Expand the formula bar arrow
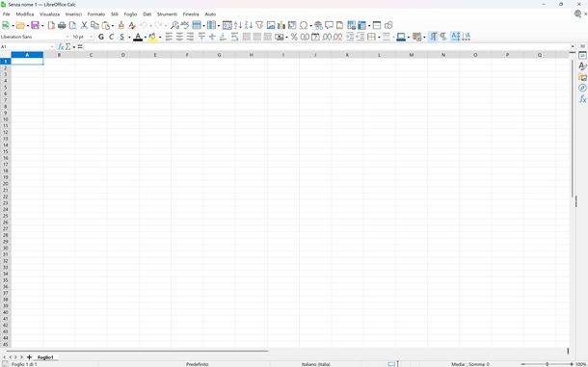The image size is (588, 367). 573,46
